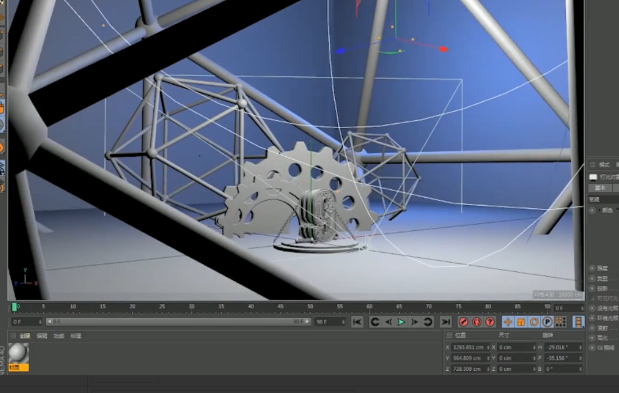The image size is (619, 393).
Task: Toggle Scale keyframe recording icon
Action: [x=521, y=322]
